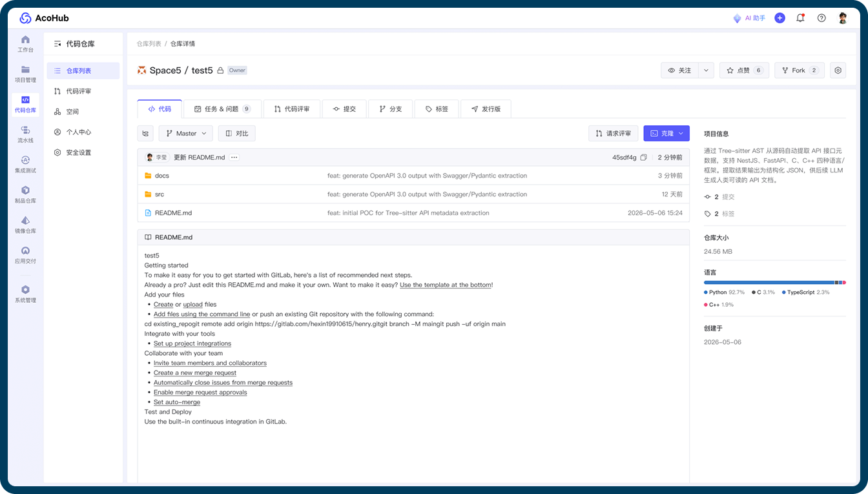Switch to the 发行版 tab

(486, 109)
